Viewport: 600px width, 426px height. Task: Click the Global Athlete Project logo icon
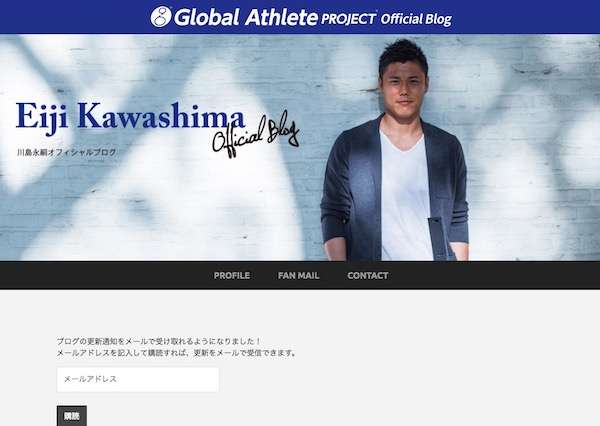[161, 16]
